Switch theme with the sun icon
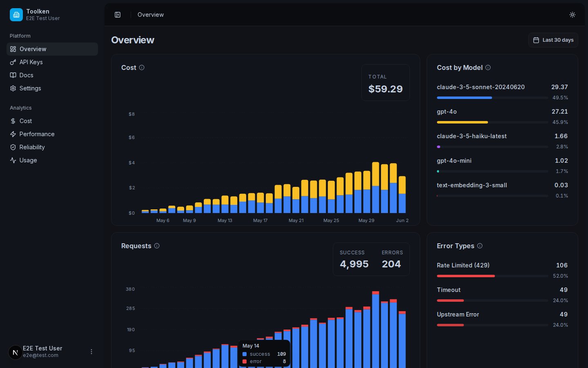 (x=572, y=15)
